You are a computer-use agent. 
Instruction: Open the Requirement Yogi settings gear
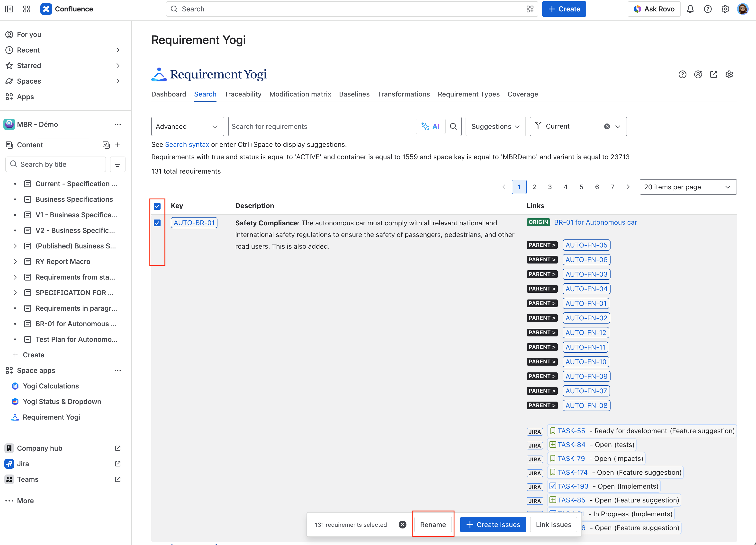coord(729,74)
